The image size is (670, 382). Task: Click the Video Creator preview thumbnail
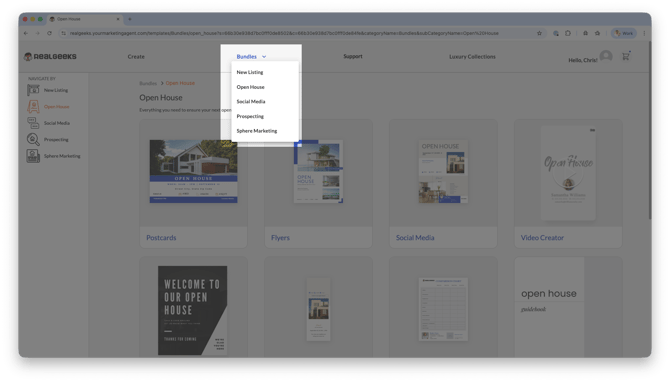click(568, 173)
